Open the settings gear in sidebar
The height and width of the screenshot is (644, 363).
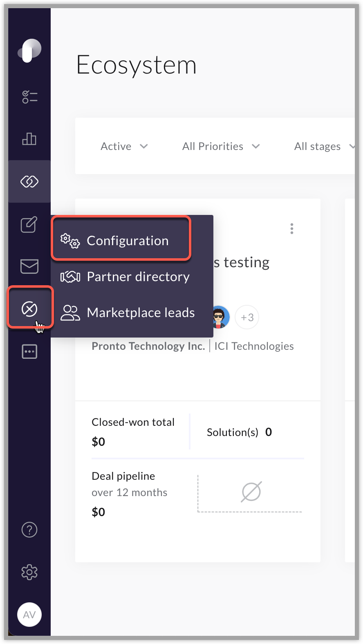pyautogui.click(x=29, y=572)
